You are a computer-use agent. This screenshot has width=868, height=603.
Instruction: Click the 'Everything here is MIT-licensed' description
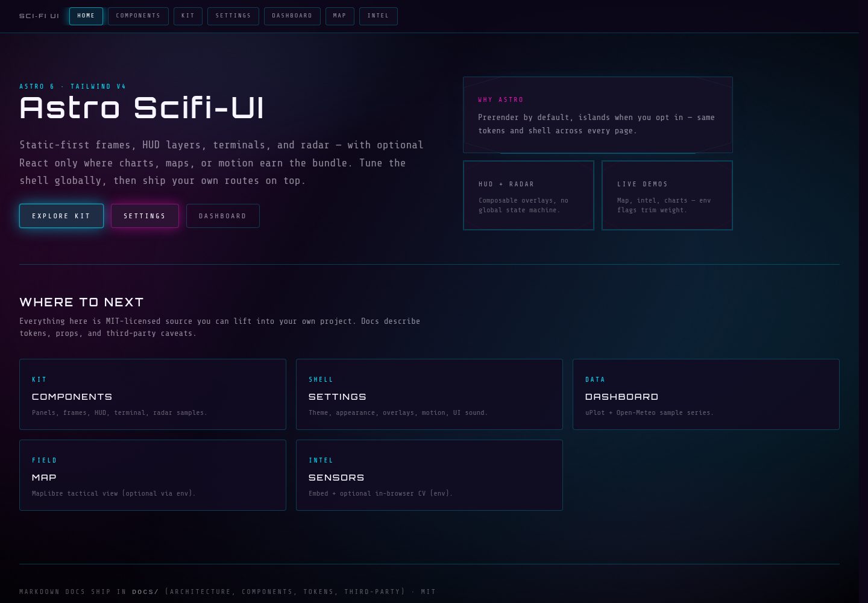pyautogui.click(x=220, y=327)
